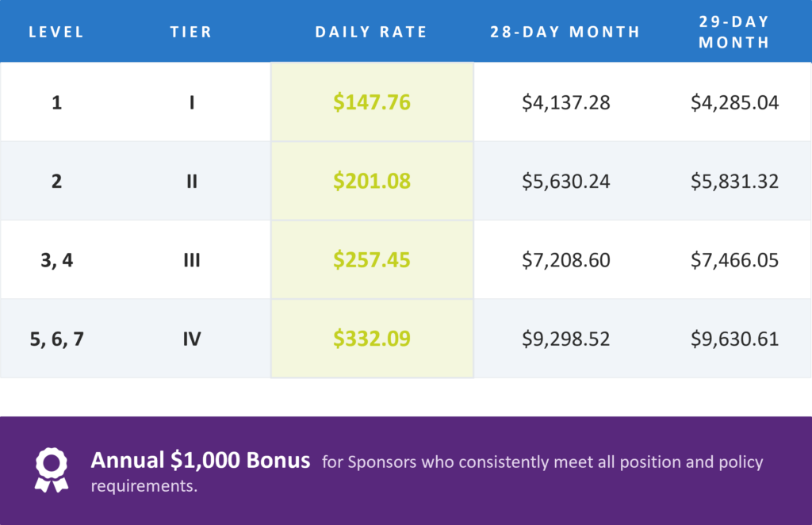Click the $5,831.32 29-day amount
The image size is (812, 525).
pyautogui.click(x=734, y=182)
